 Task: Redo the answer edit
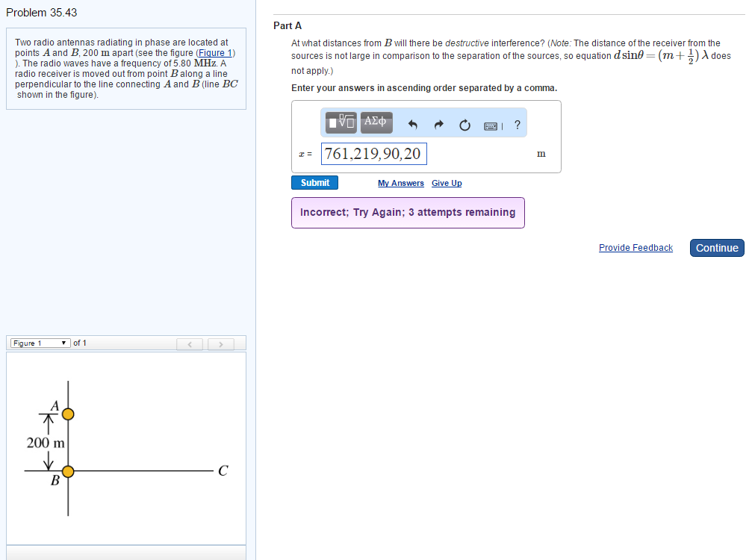pos(439,125)
